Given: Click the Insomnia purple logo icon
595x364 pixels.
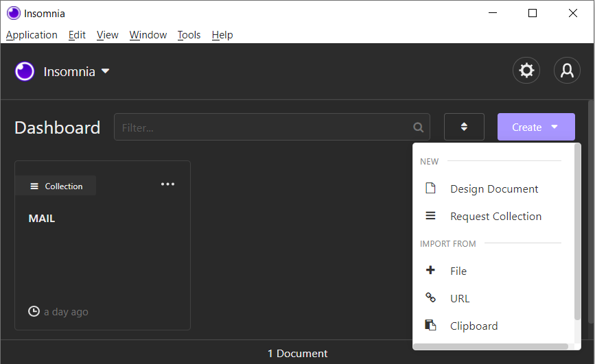Looking at the screenshot, I should point(25,71).
